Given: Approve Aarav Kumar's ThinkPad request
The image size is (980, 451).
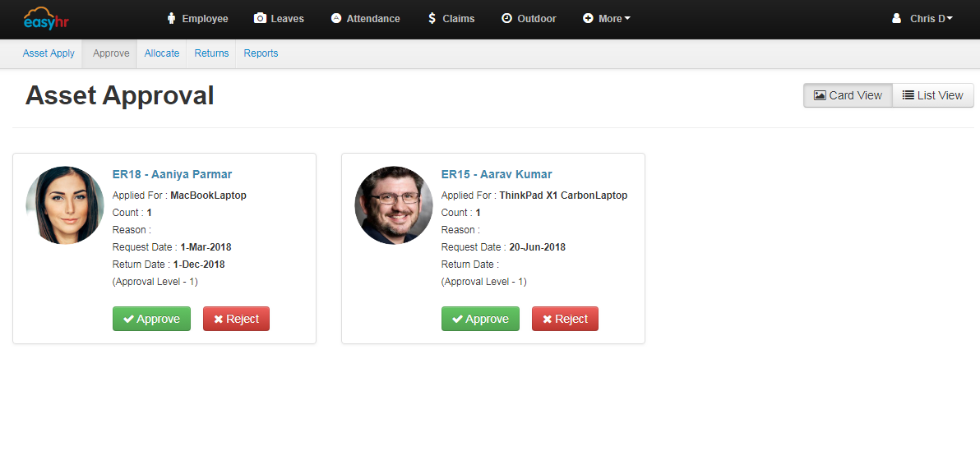Looking at the screenshot, I should tap(480, 319).
